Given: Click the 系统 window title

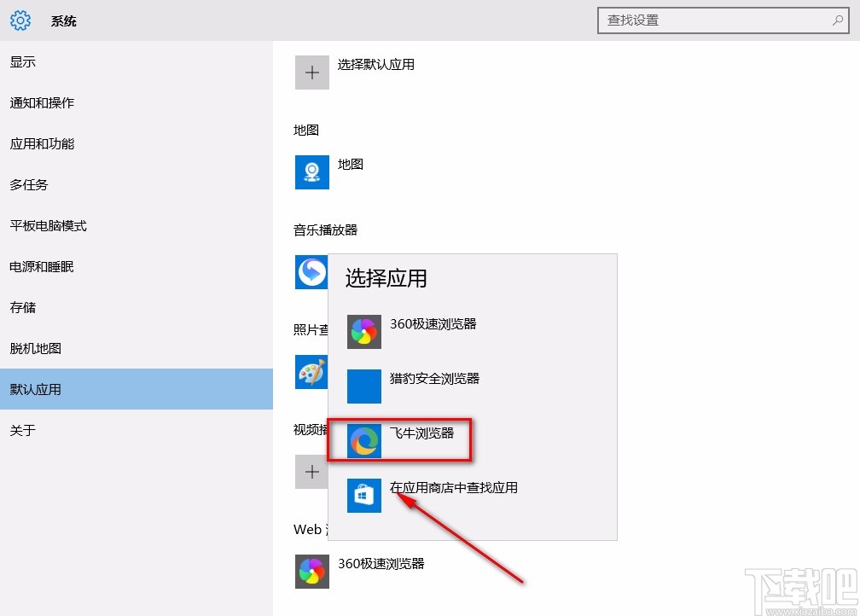Looking at the screenshot, I should 64,20.
